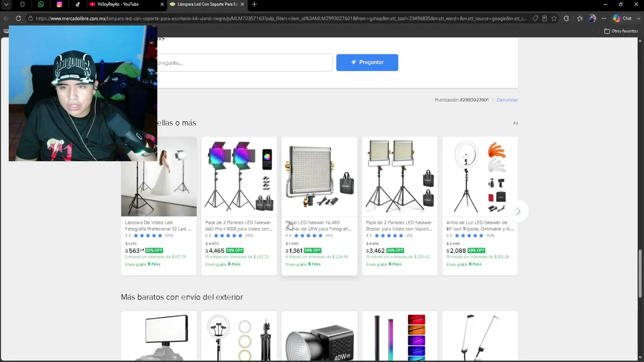This screenshot has width=644, height=362.
Task: Open the ring light with tripod image
Action: [480, 176]
